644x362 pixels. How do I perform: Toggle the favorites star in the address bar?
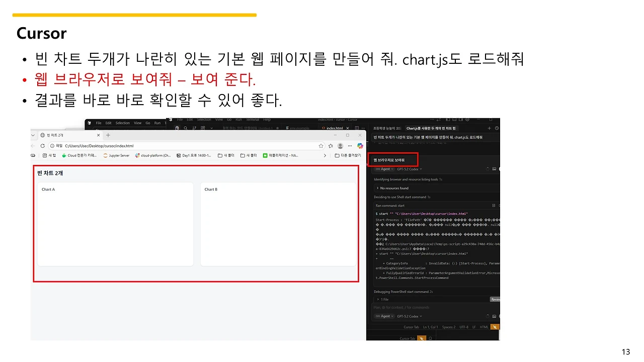pos(321,145)
